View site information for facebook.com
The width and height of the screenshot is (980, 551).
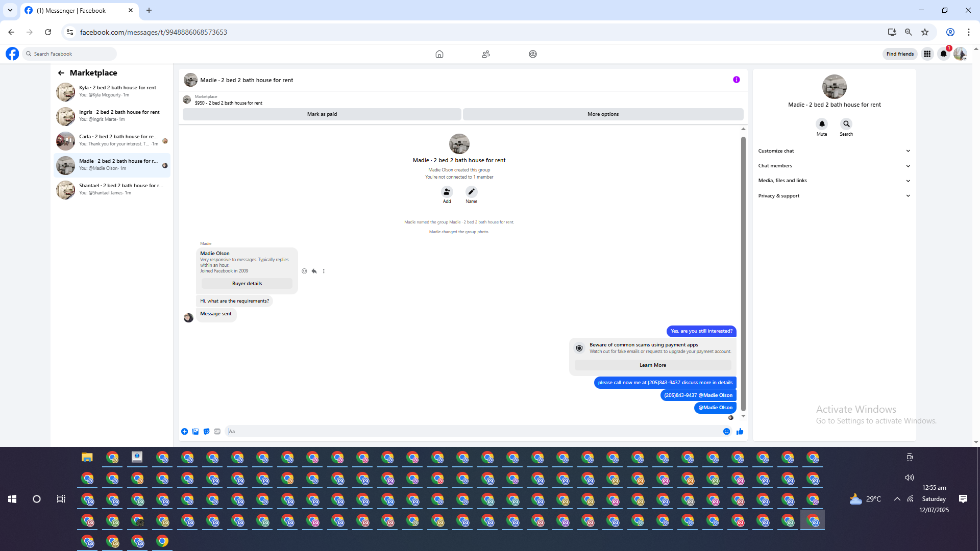click(70, 32)
